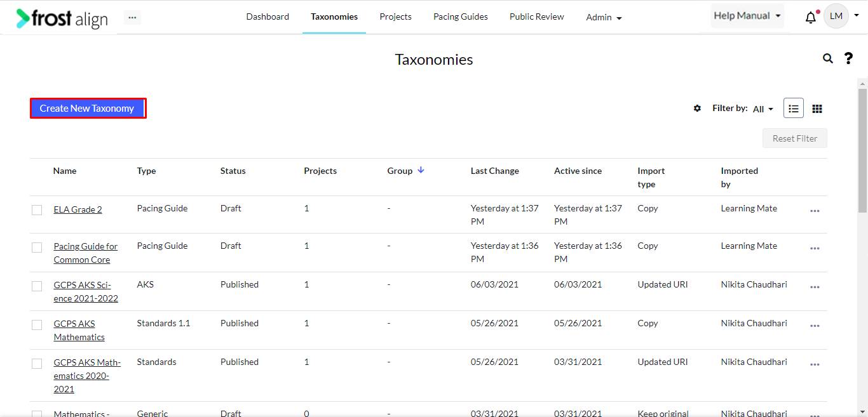
Task: Open the actions menu for GCPS AKS Mathematics
Action: tap(815, 326)
